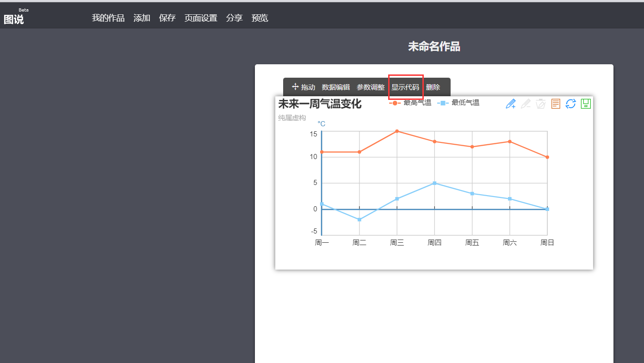This screenshot has width=644, height=363.
Task: Click the blue restore refresh icon
Action: point(570,104)
